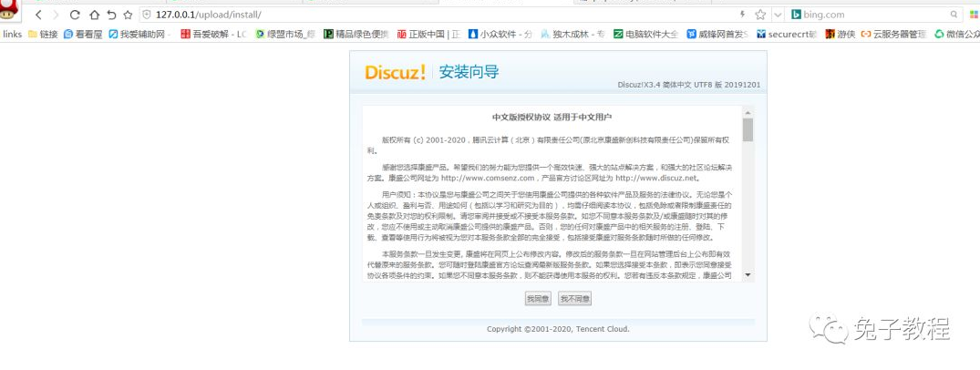Open the 看看屋 bookmark
The height and width of the screenshot is (370, 980).
tap(83, 35)
